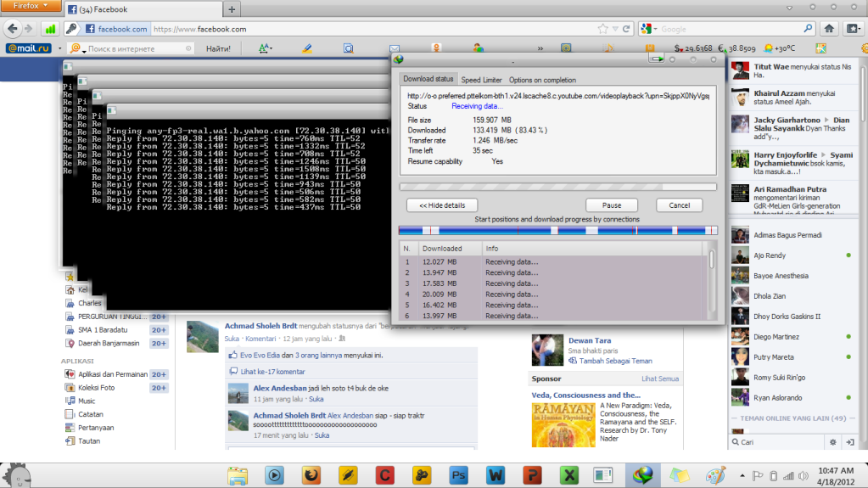Open Koleksi Foto in sidebar
The height and width of the screenshot is (488, 868).
[x=97, y=387]
